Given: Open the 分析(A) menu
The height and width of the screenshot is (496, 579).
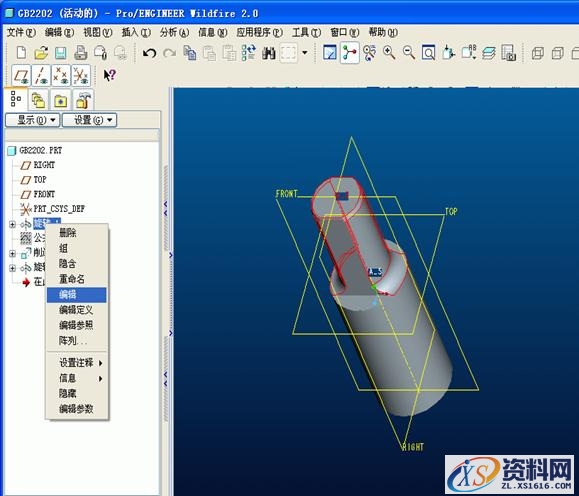Looking at the screenshot, I should coord(174,33).
